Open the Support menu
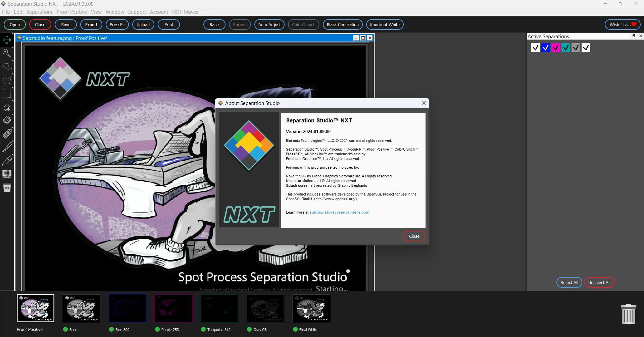 tap(137, 12)
